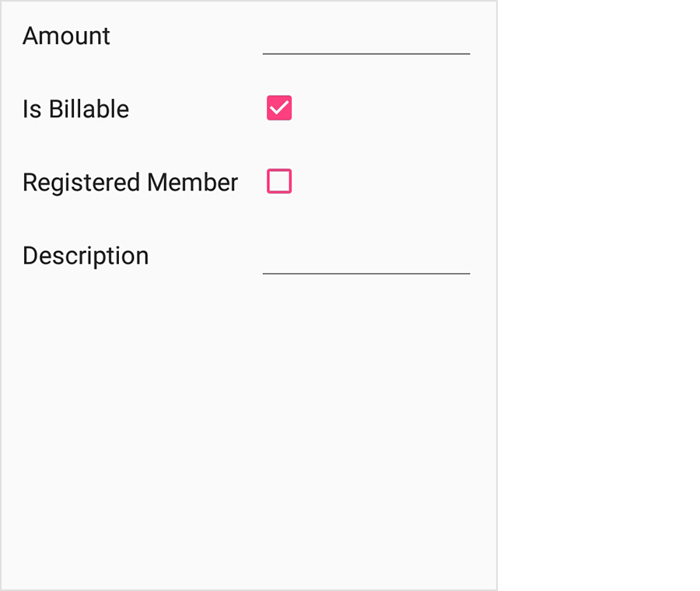Place cursor in the Amount entry

click(366, 39)
